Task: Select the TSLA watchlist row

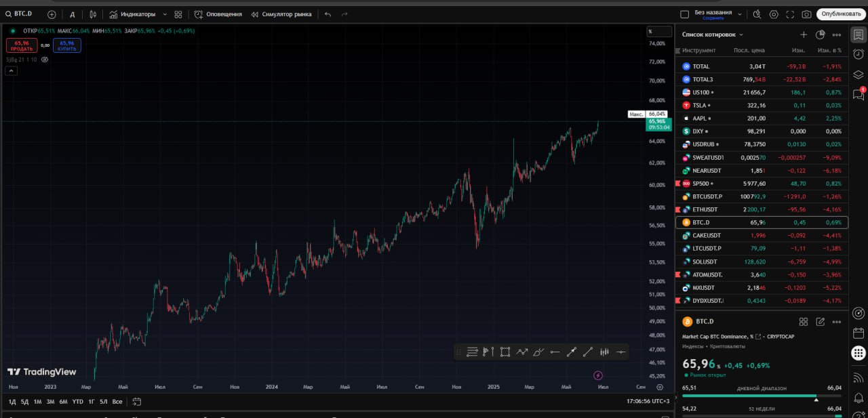Action: [762, 105]
